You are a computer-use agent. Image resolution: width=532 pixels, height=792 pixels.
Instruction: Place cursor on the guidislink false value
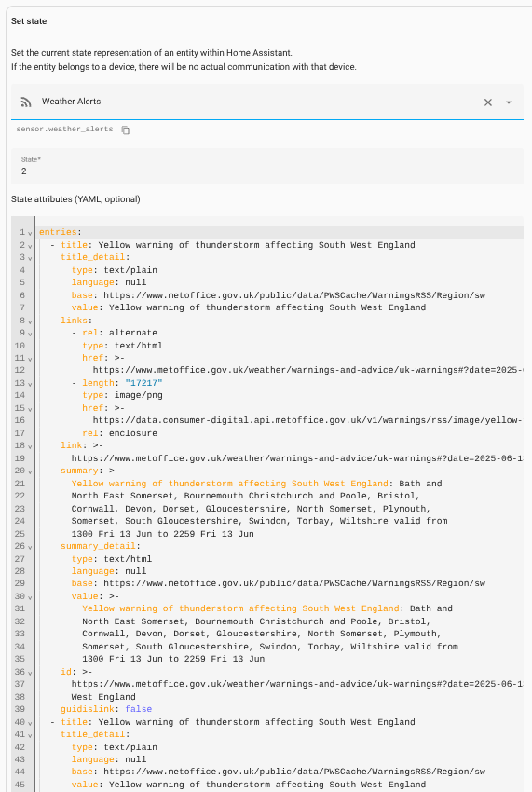(x=139, y=709)
